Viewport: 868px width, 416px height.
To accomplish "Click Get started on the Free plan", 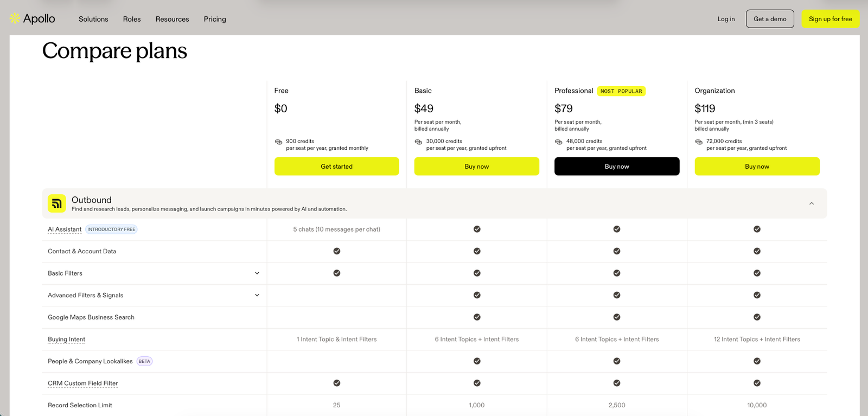I will click(x=337, y=167).
